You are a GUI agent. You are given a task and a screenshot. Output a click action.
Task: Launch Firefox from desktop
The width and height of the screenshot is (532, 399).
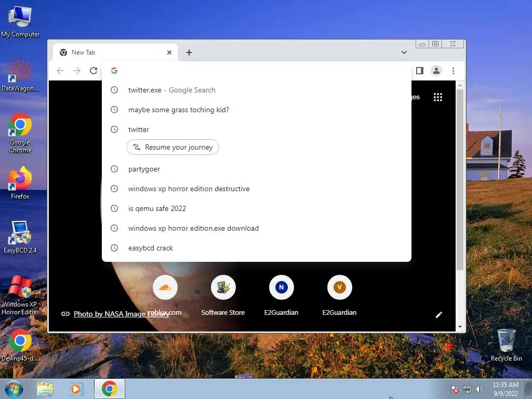pyautogui.click(x=20, y=183)
